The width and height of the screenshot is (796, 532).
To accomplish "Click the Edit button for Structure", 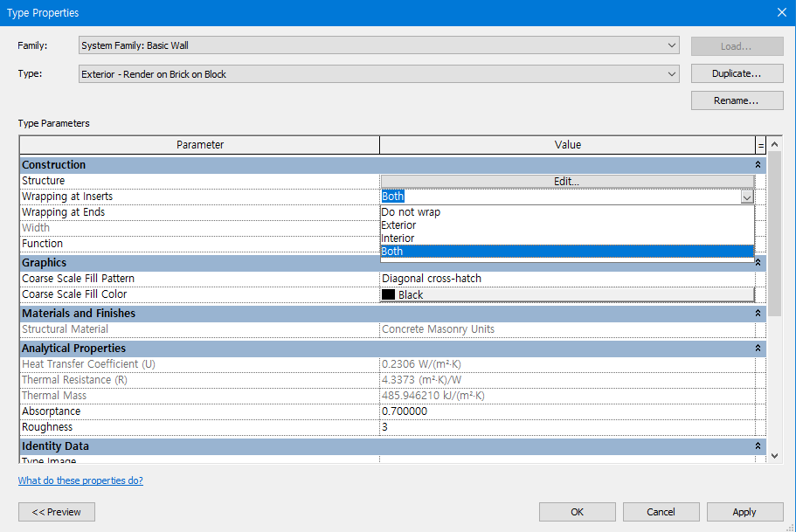I will pos(567,181).
